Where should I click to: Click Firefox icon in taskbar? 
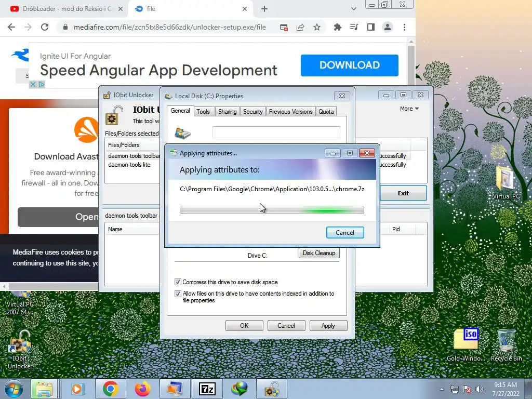pyautogui.click(x=142, y=389)
